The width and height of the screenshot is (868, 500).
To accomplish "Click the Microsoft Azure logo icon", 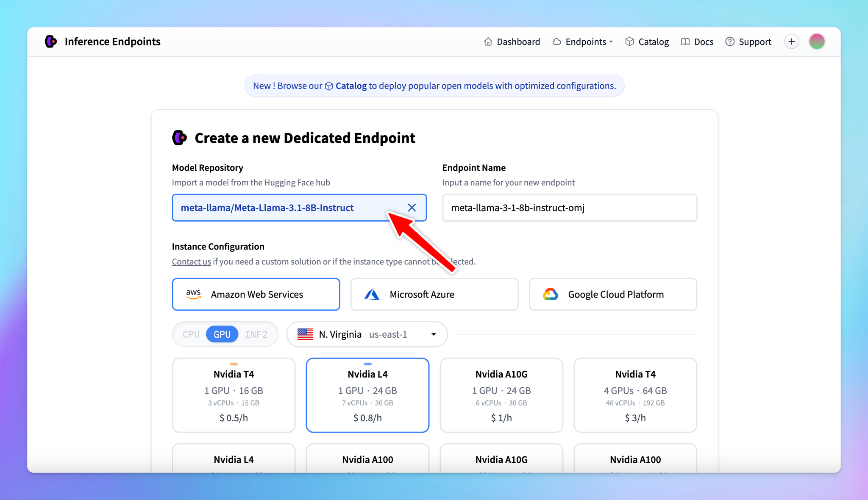I will 372,294.
